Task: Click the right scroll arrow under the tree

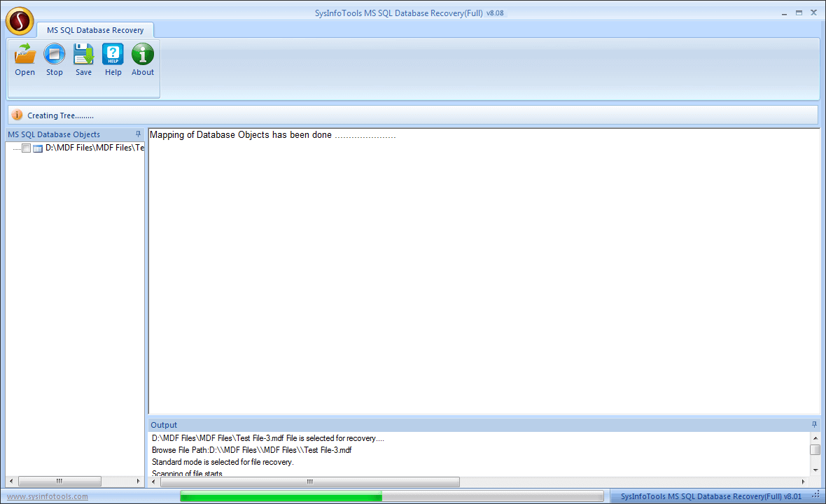Action: pyautogui.click(x=139, y=481)
